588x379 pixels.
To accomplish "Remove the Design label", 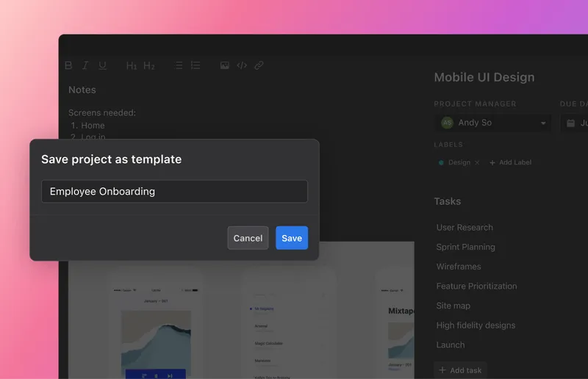I will [x=477, y=162].
